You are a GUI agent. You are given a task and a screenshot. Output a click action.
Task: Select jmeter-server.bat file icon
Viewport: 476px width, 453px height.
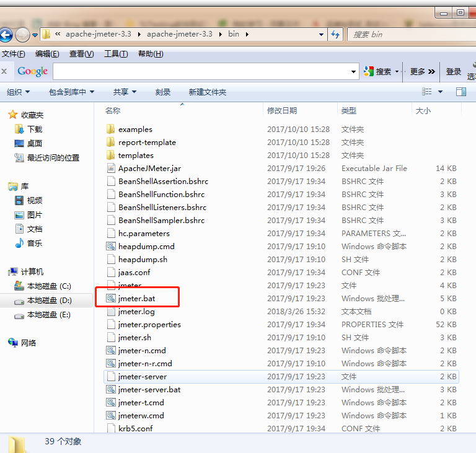click(111, 389)
